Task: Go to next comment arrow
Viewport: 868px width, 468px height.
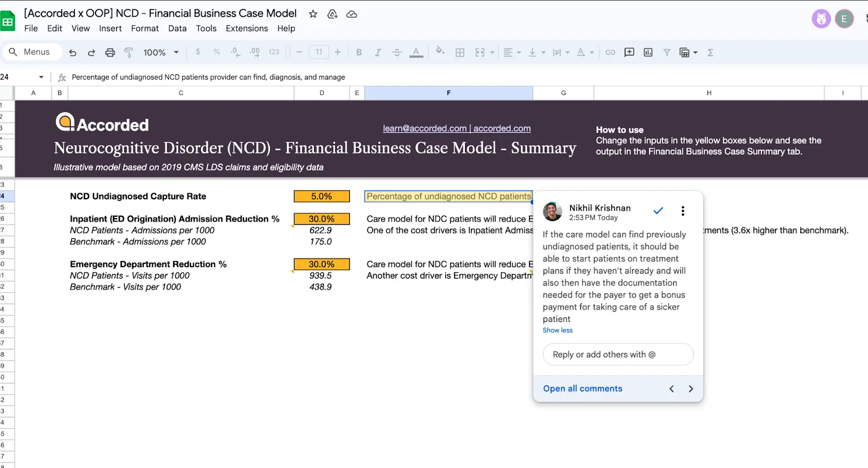Action: (691, 389)
